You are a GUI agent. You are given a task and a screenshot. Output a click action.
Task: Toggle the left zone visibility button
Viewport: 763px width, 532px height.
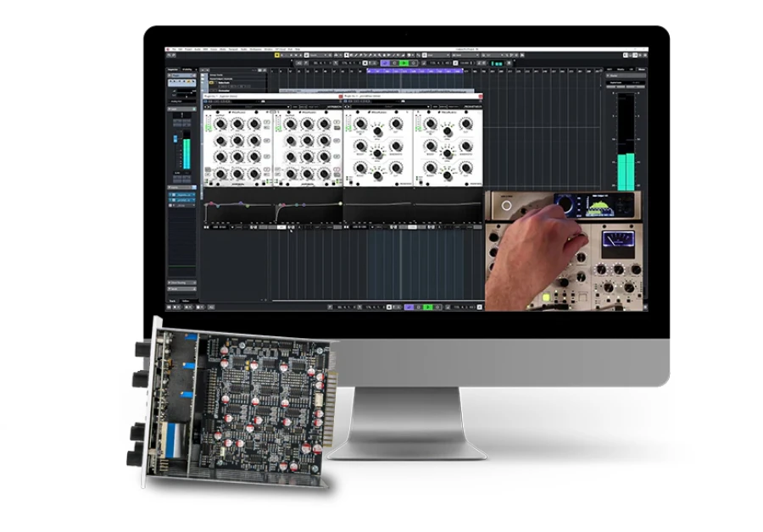(x=626, y=55)
